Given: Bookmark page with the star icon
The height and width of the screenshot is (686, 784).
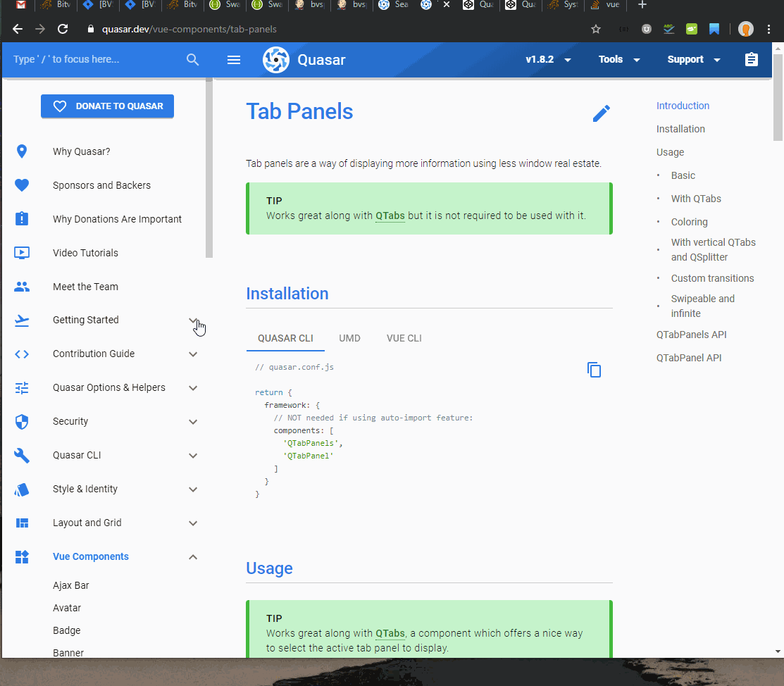Looking at the screenshot, I should [595, 29].
